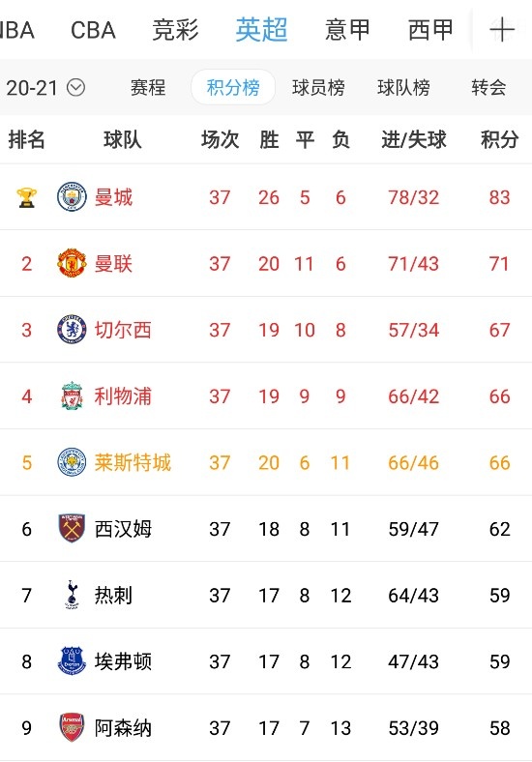Switch to the 西甲 league tab
This screenshot has height=762, width=532.
pyautogui.click(x=430, y=30)
